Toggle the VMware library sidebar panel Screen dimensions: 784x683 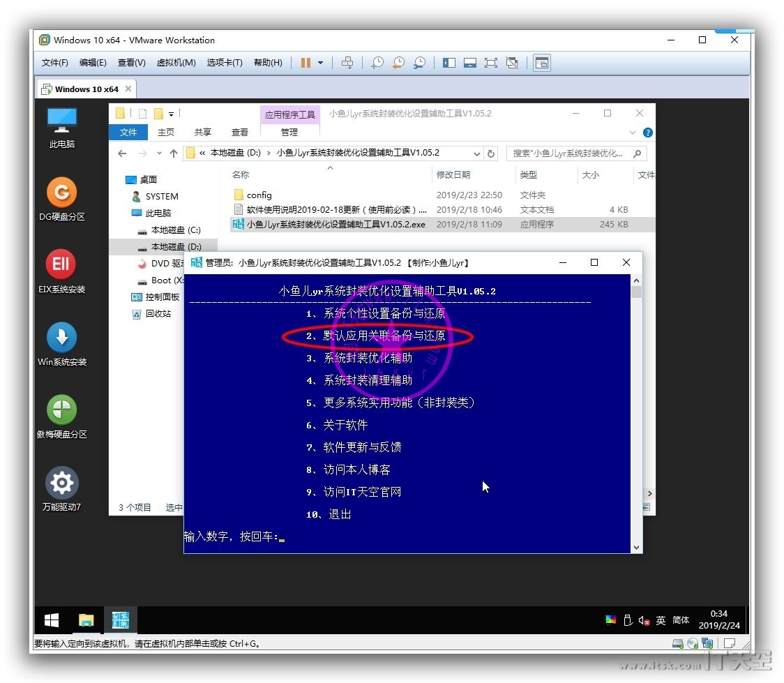[x=449, y=63]
